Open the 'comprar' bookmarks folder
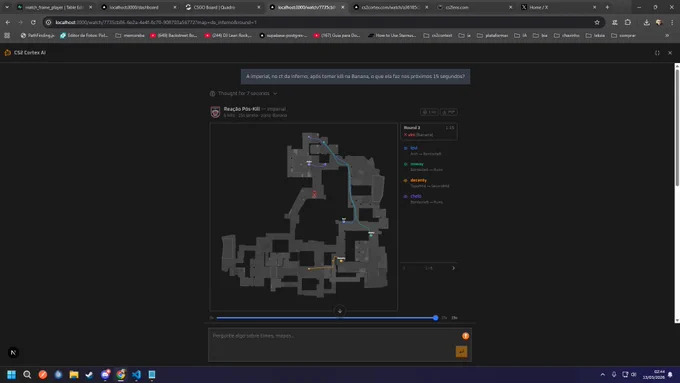The width and height of the screenshot is (680, 383). 623,36
